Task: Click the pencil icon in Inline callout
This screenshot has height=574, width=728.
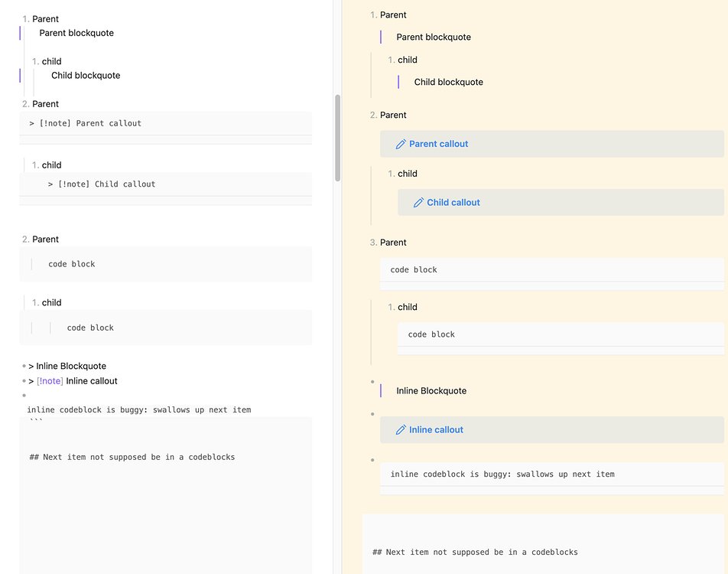Action: [401, 430]
